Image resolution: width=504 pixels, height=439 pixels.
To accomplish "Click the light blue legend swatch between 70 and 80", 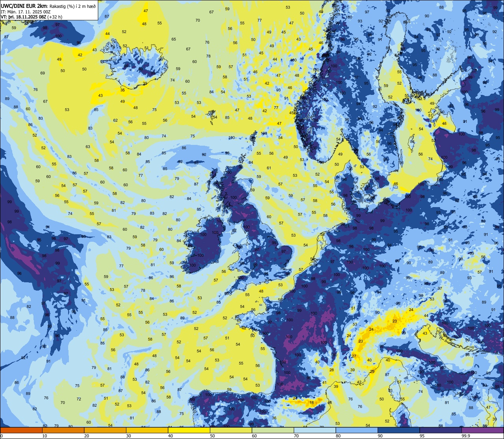I will pos(315,430).
